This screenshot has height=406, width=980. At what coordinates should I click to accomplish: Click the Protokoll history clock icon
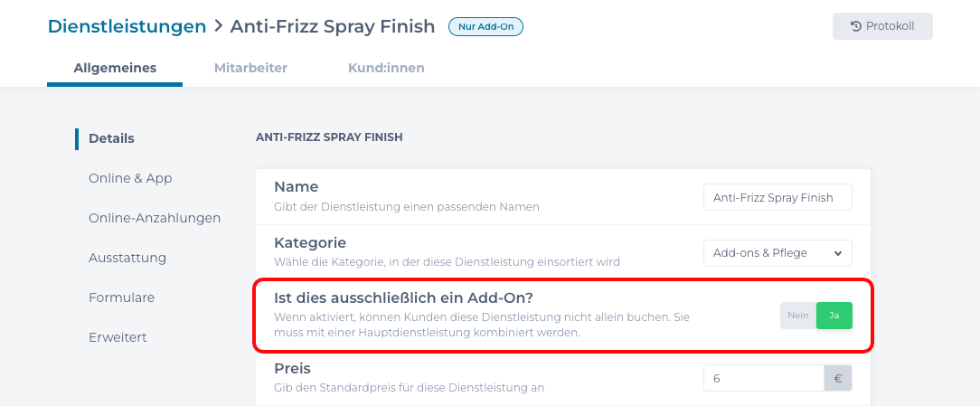(x=855, y=26)
